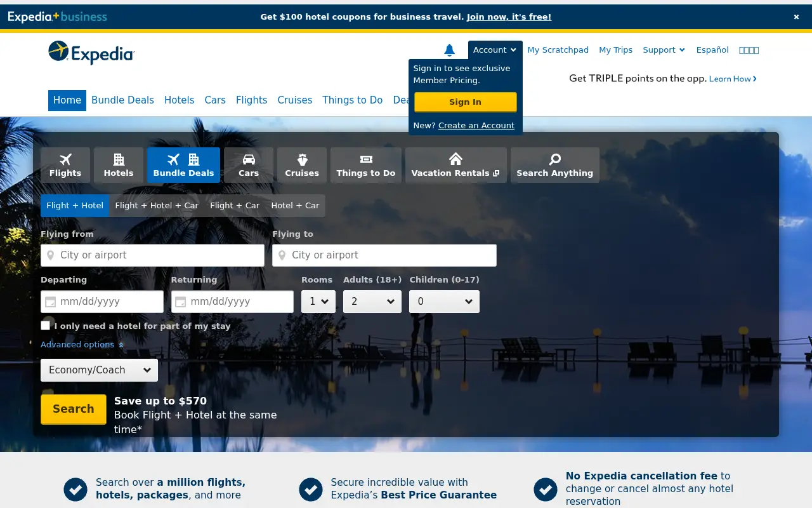Click the Create an Account link
The width and height of the screenshot is (812, 508).
click(476, 126)
